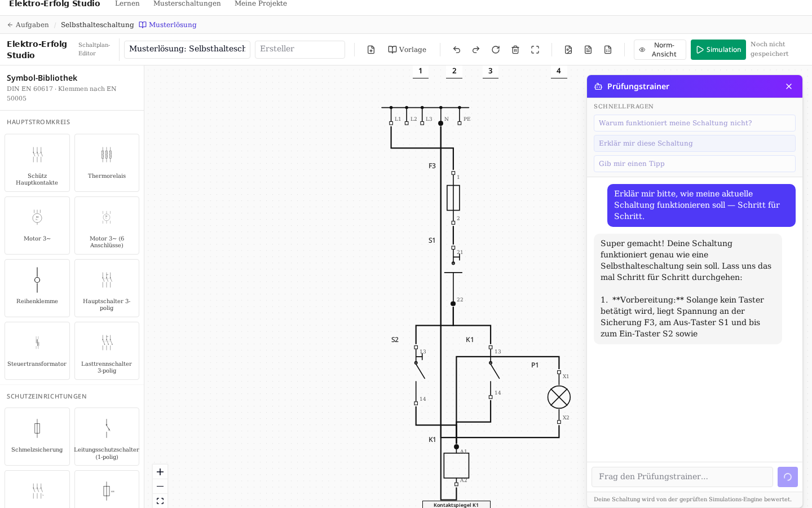The height and width of the screenshot is (508, 812).
Task: Click the spreadsheet document export icon
Action: pos(608,50)
